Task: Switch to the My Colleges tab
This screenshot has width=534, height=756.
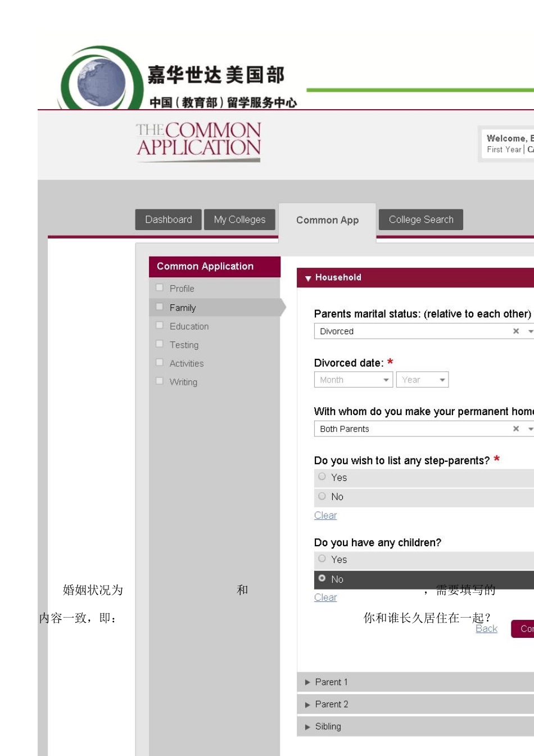Action: [x=239, y=219]
